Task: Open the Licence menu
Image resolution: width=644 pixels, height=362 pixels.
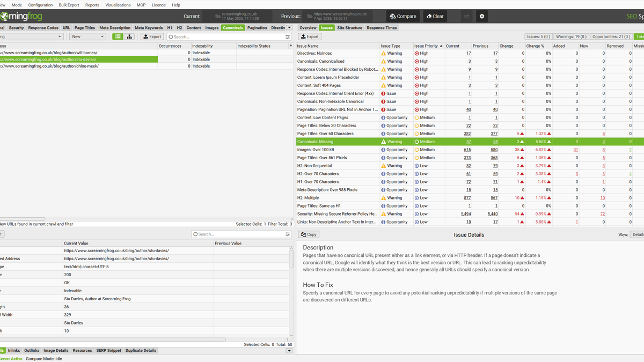Action: pyautogui.click(x=158, y=5)
